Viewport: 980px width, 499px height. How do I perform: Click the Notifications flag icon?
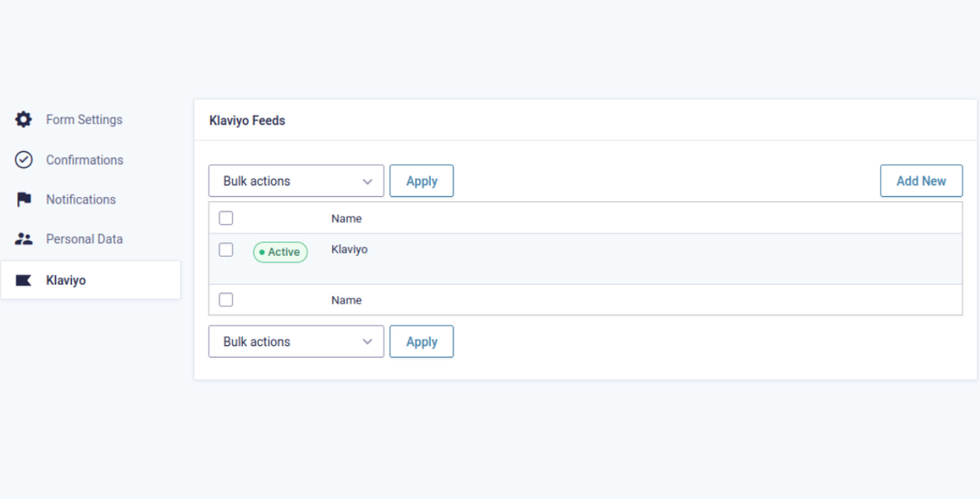point(24,200)
